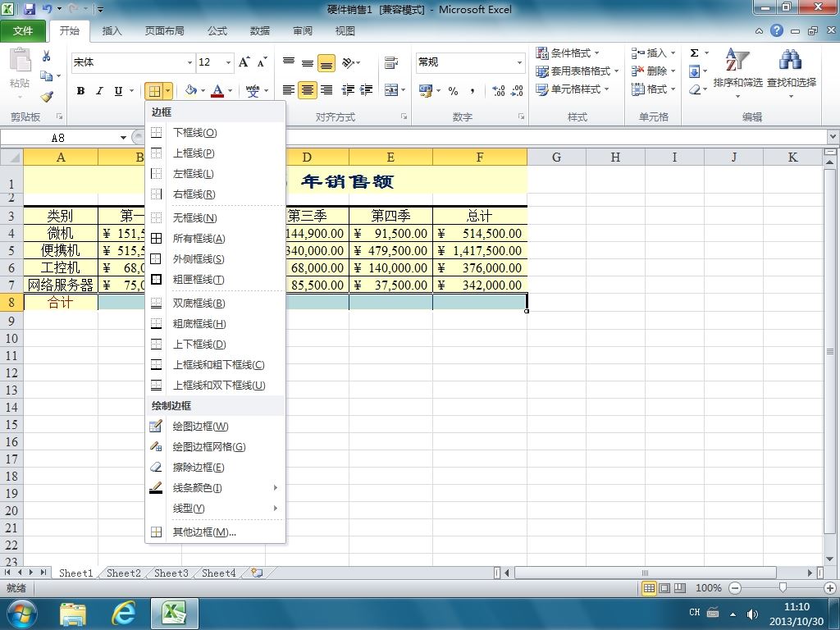Screen dimensions: 840x630
Task: Select 所有框线 from border menu
Action: (x=216, y=239)
